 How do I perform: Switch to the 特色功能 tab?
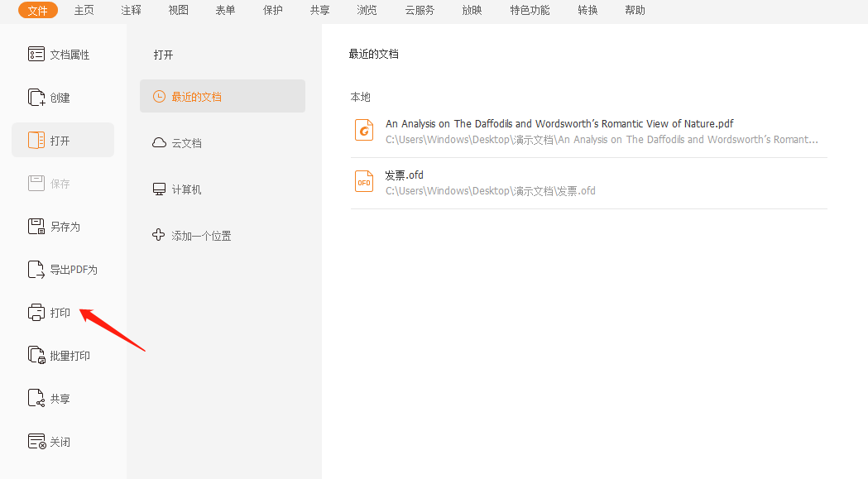pos(529,10)
